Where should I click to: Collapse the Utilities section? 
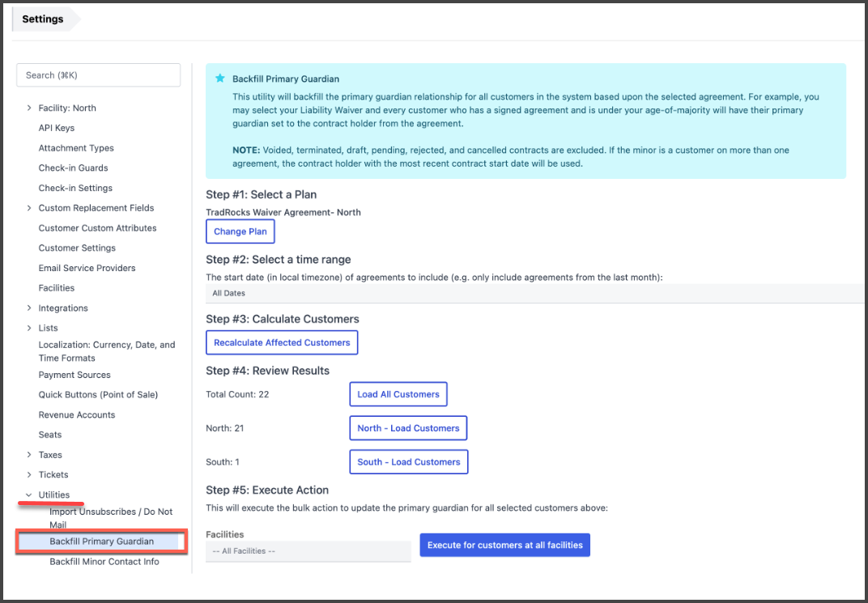point(29,495)
